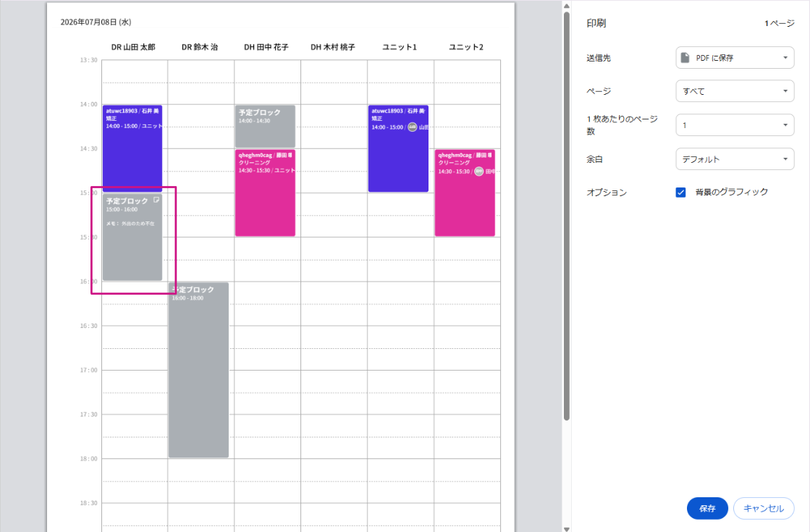Select ユニット2 pink クリーニング appointment

(465, 193)
